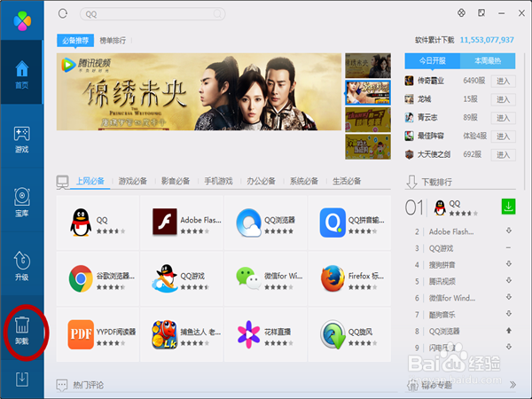
Task: Click download arrow for Adobe Flash ranking
Action: [509, 231]
